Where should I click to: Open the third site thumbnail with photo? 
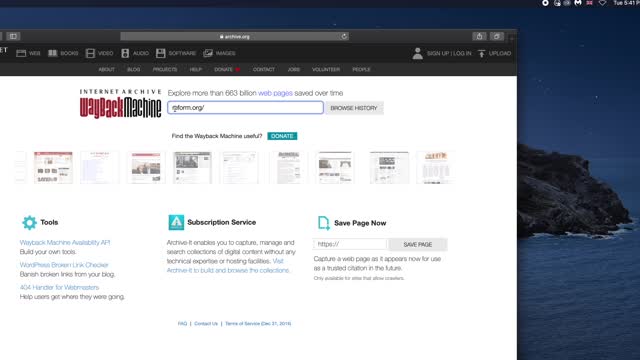tap(146, 167)
